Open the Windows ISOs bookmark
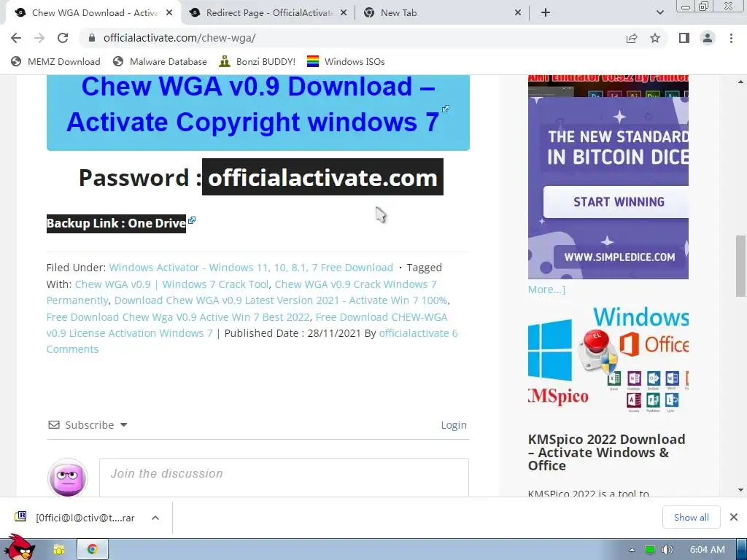The height and width of the screenshot is (560, 747). pos(346,62)
